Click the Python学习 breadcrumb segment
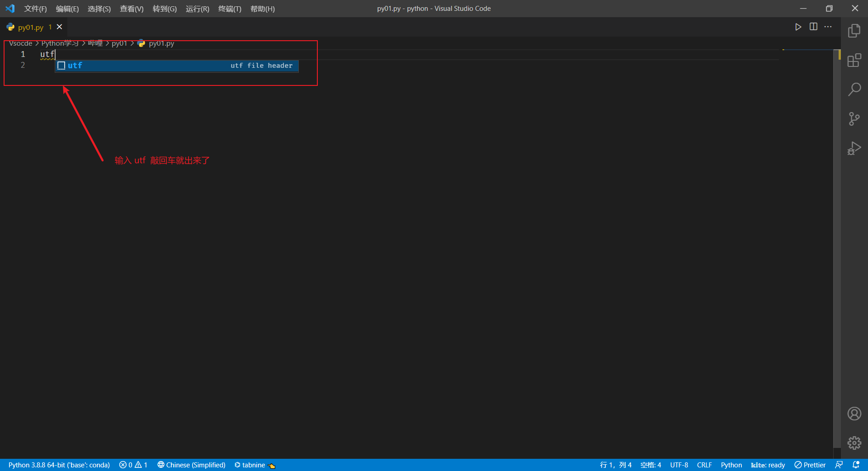The image size is (868, 471). [60, 43]
